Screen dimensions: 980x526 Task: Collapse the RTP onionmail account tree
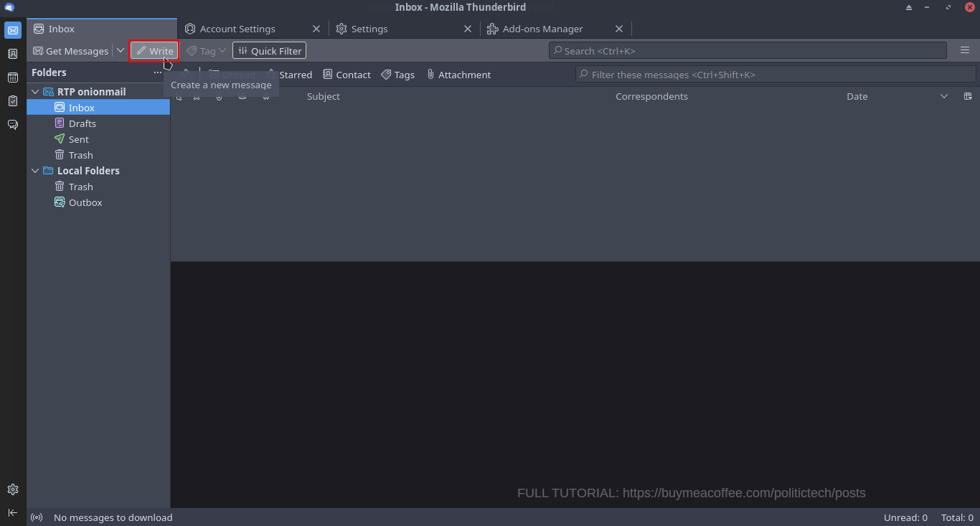(35, 92)
